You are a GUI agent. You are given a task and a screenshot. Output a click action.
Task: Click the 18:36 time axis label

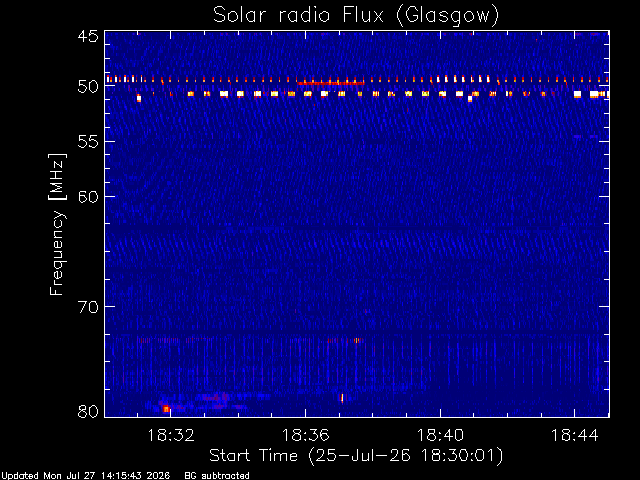tap(305, 435)
